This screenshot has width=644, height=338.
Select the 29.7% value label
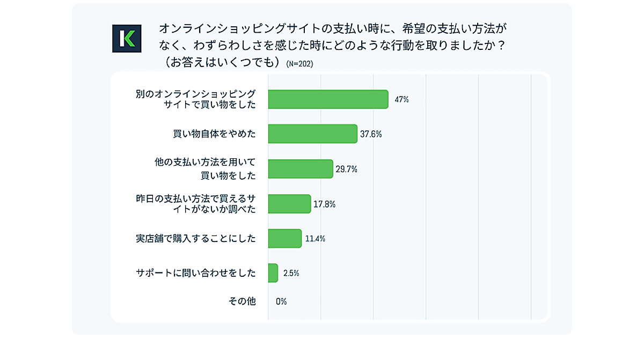tap(347, 169)
